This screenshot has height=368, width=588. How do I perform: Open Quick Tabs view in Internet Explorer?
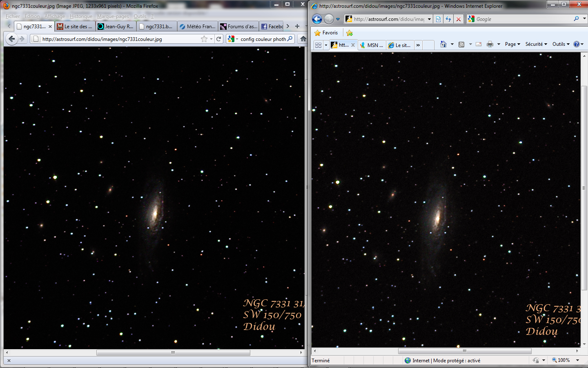tap(318, 45)
